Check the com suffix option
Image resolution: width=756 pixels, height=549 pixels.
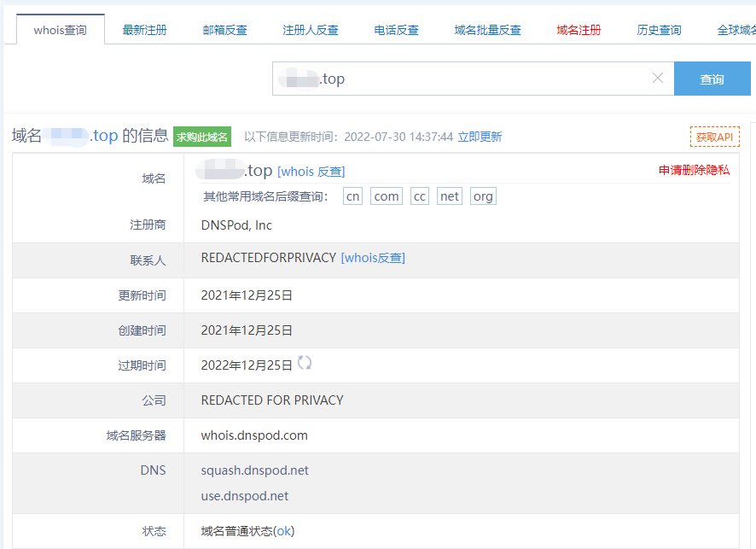coord(387,196)
